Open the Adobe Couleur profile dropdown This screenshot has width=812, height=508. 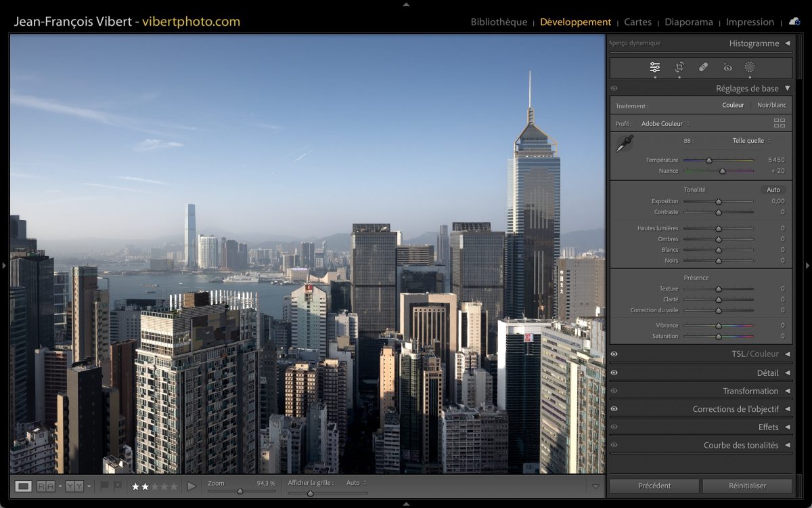pyautogui.click(x=665, y=124)
